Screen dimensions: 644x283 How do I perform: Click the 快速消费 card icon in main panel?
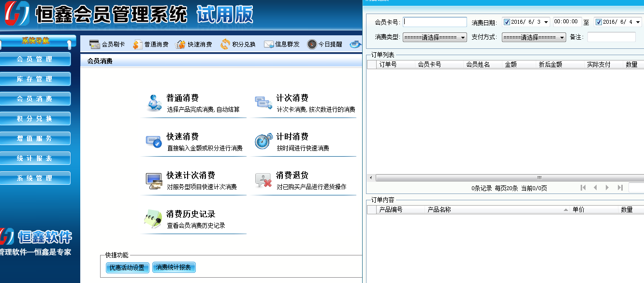click(153, 141)
